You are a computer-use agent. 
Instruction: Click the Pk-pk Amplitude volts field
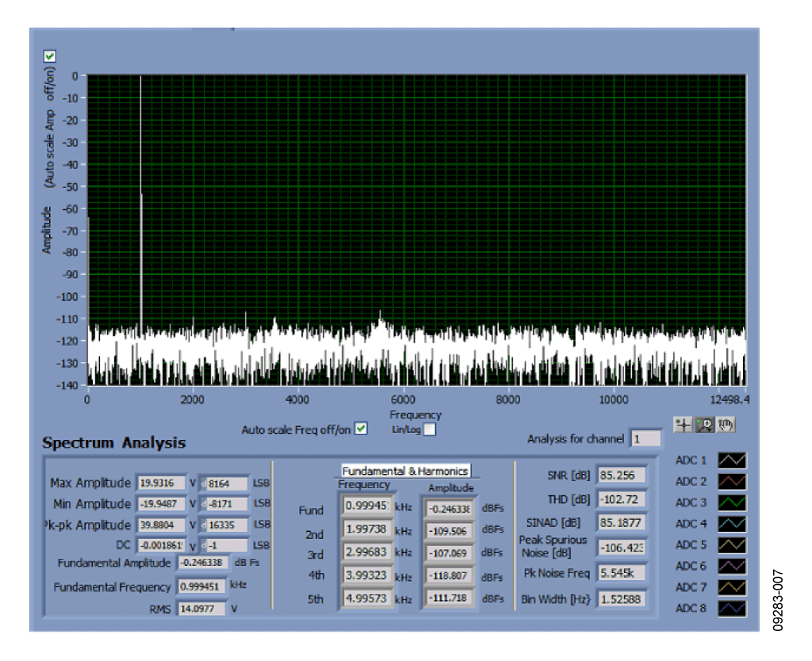[161, 525]
